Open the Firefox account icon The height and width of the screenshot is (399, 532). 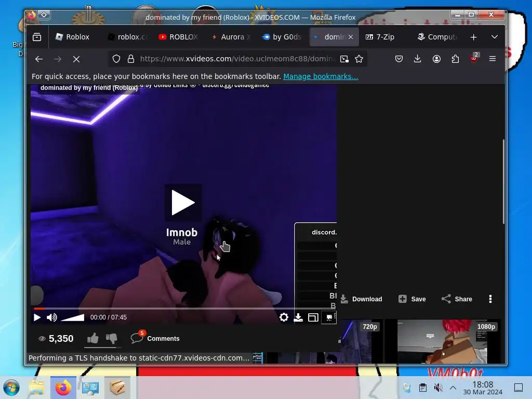436,59
